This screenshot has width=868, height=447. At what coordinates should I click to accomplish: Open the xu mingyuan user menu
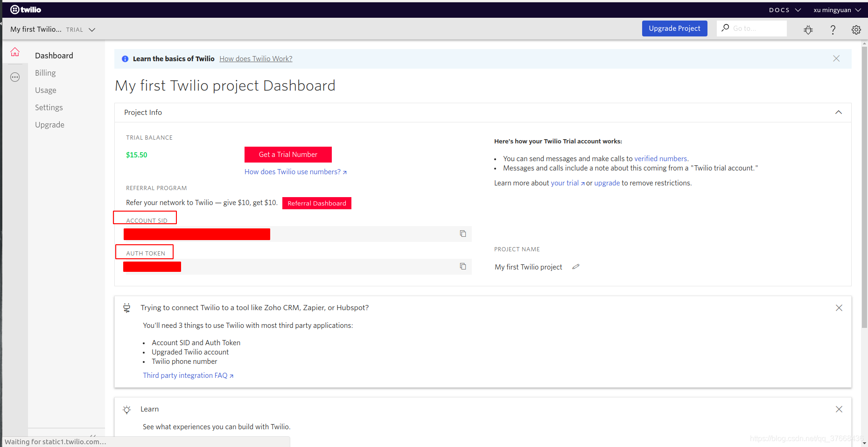837,10
